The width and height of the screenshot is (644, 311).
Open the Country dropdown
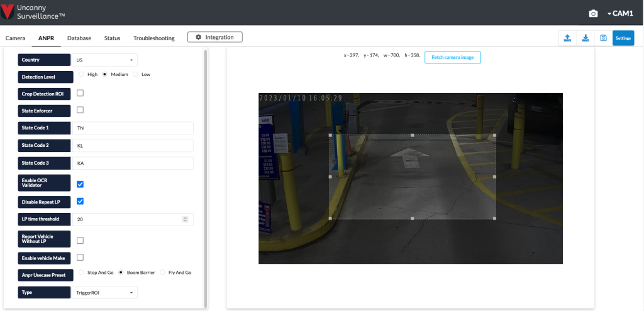coord(104,60)
